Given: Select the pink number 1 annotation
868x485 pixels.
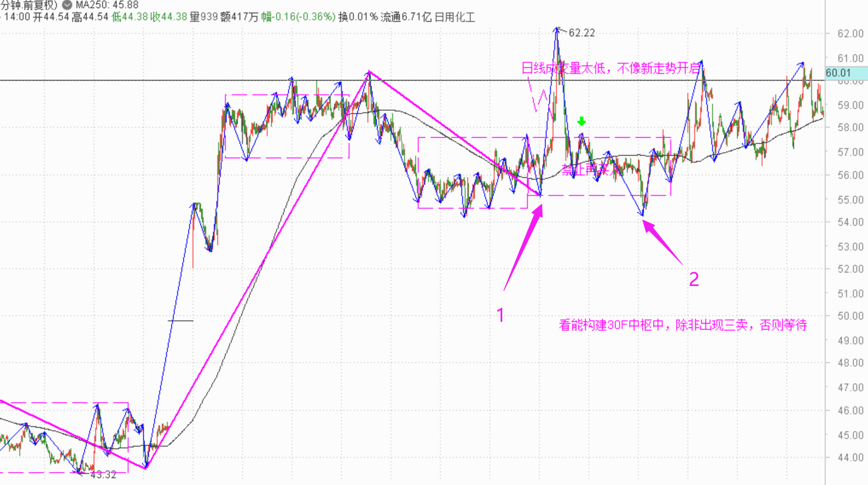Looking at the screenshot, I should coord(501,315).
